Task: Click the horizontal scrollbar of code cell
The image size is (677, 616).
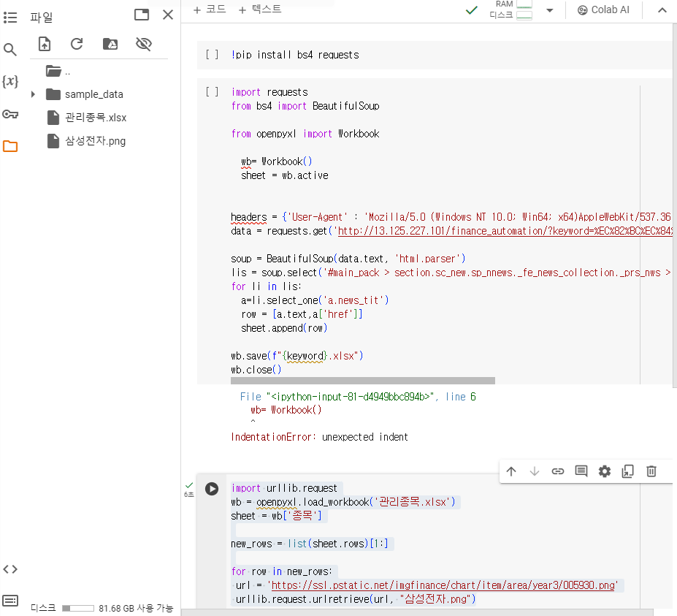Action: click(363, 381)
